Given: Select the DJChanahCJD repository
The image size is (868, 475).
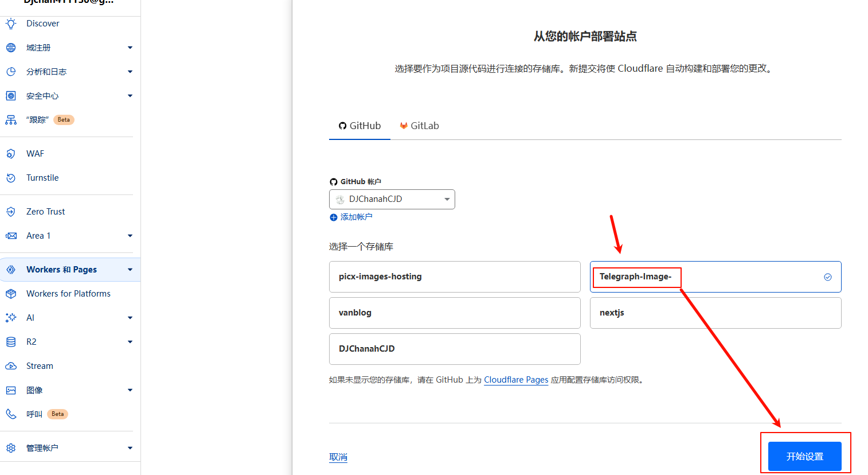Looking at the screenshot, I should coord(455,349).
